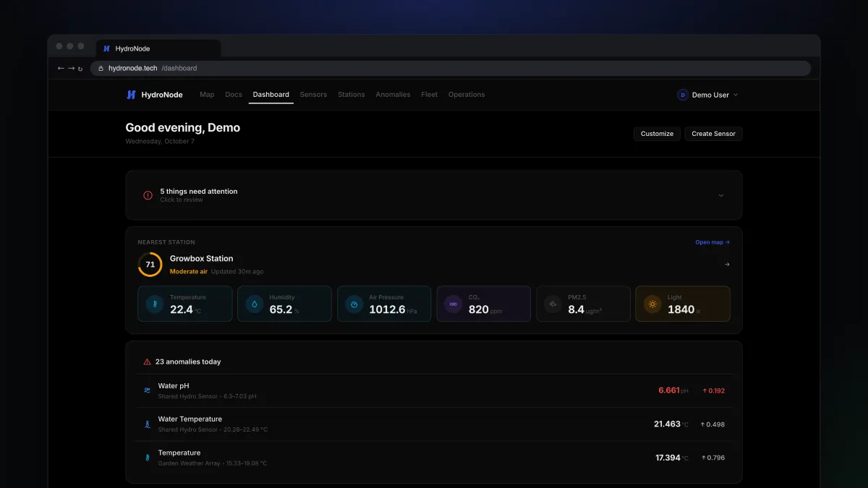The width and height of the screenshot is (868, 488).
Task: Click the browser forward arrow
Action: tap(71, 68)
